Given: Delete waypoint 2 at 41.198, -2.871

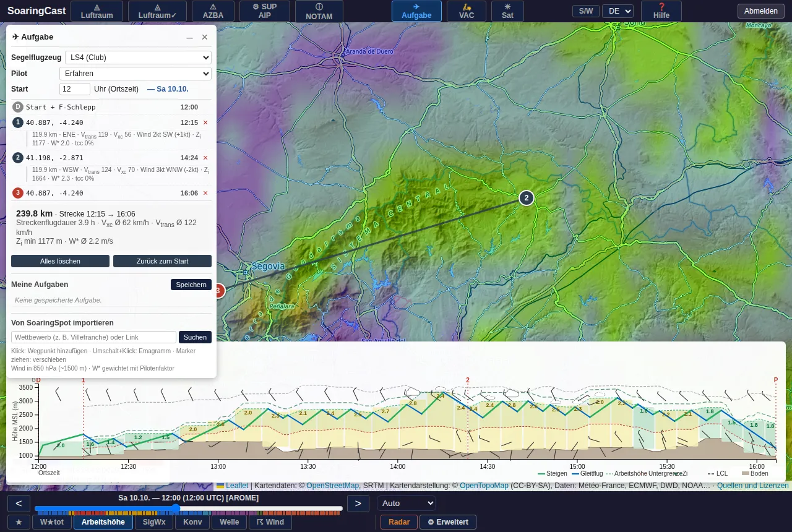Looking at the screenshot, I should pyautogui.click(x=205, y=158).
